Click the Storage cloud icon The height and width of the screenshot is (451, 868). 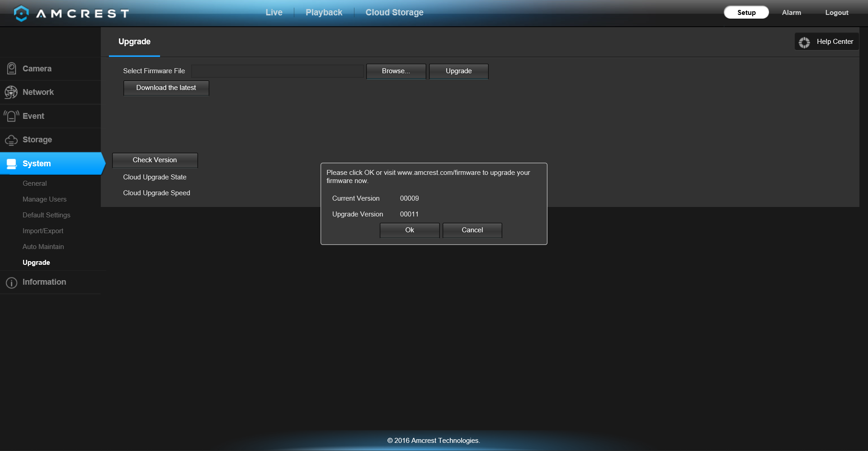pyautogui.click(x=11, y=140)
